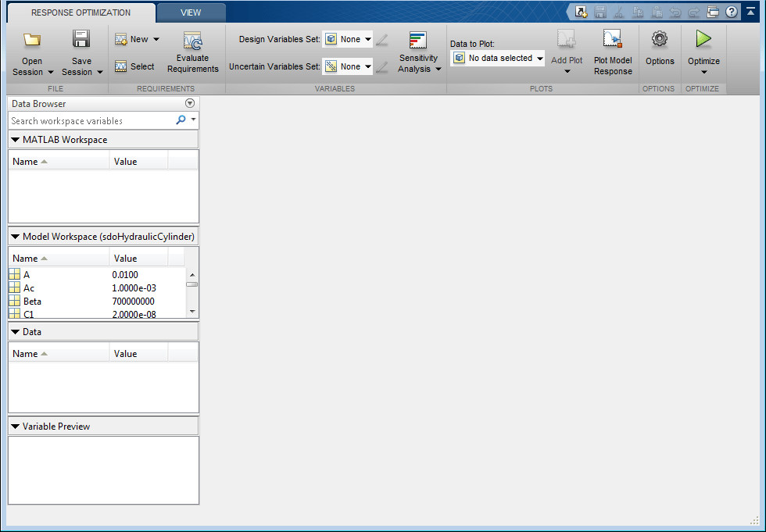Click the Add Plot icon
766x532 pixels.
[x=567, y=38]
